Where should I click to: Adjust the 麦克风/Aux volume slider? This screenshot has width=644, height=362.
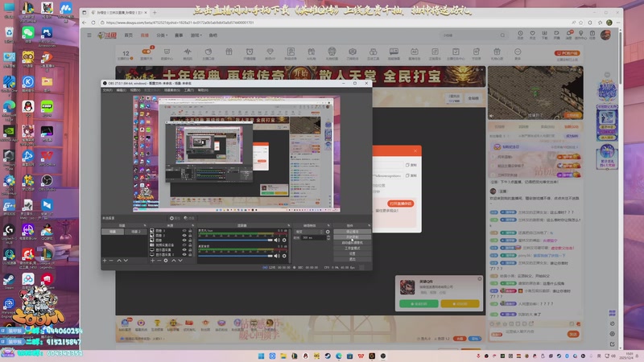tap(235, 240)
